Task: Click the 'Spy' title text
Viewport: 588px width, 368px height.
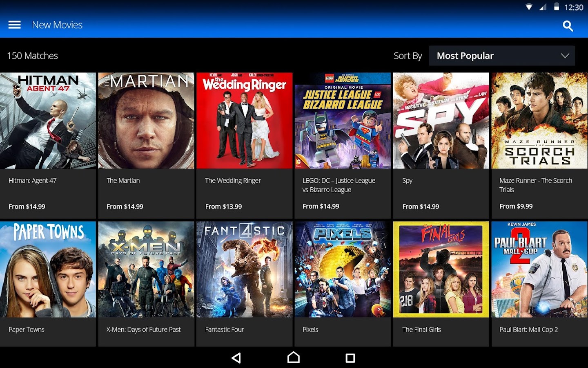Action: click(407, 181)
